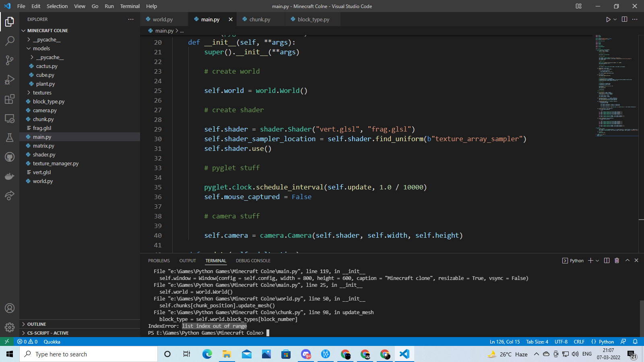Open the Testing flask view
The width and height of the screenshot is (644, 362).
[10, 138]
